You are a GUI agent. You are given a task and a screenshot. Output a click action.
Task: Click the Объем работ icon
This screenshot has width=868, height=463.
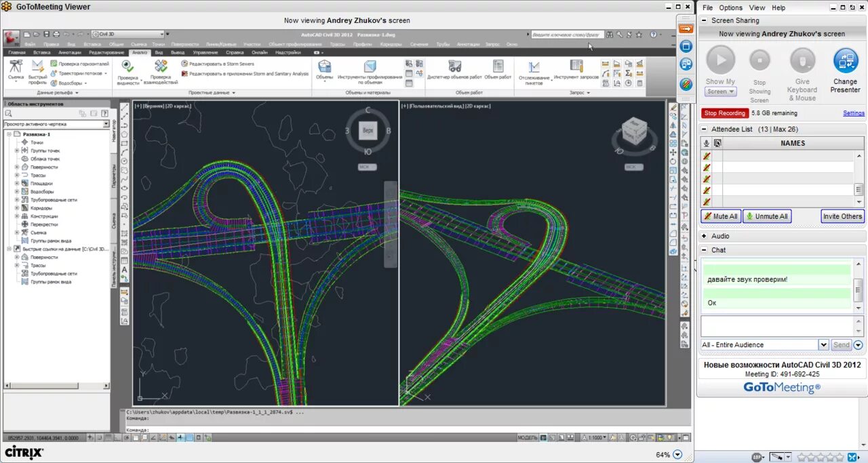pos(498,66)
